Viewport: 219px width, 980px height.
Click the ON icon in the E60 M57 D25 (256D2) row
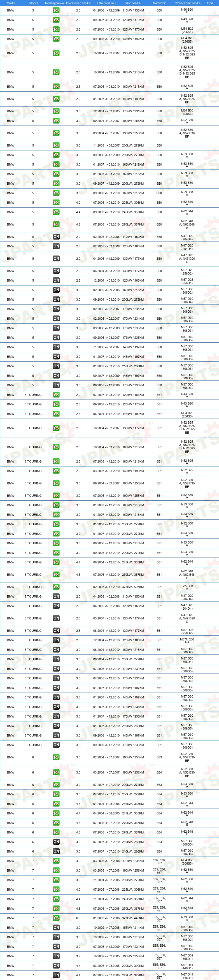click(x=56, y=271)
